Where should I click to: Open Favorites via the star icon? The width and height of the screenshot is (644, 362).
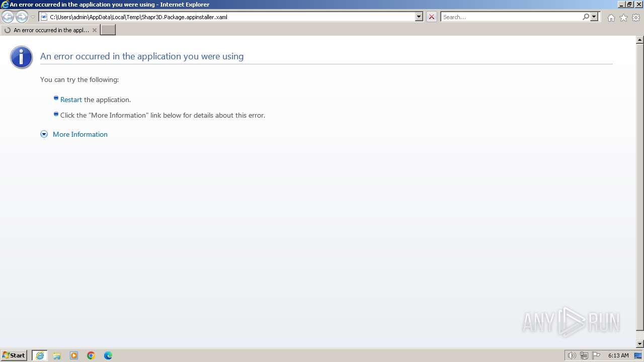click(623, 18)
